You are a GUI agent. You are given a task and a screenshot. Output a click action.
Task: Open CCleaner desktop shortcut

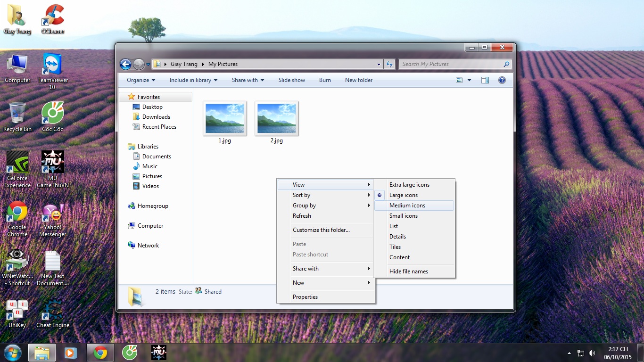coord(53,19)
